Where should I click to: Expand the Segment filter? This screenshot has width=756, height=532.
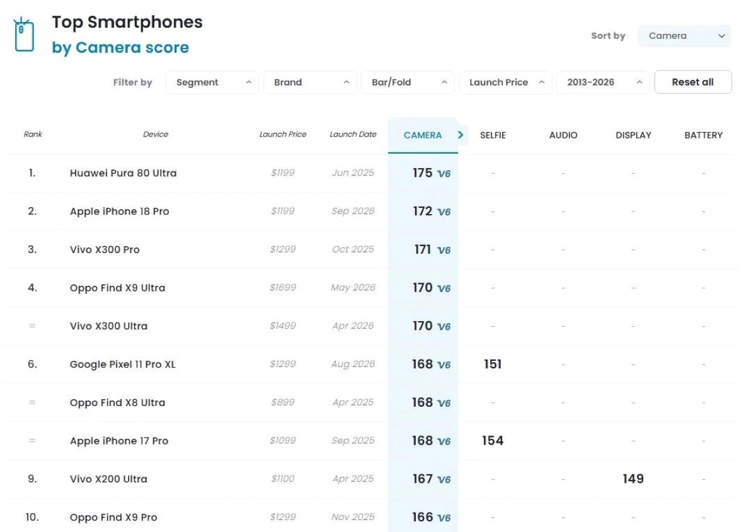click(212, 82)
